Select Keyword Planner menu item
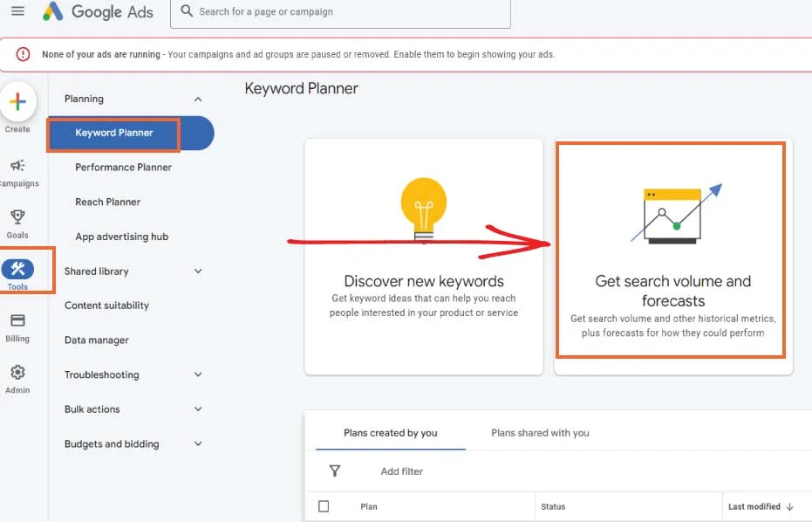The height and width of the screenshot is (522, 812). pyautogui.click(x=131, y=133)
